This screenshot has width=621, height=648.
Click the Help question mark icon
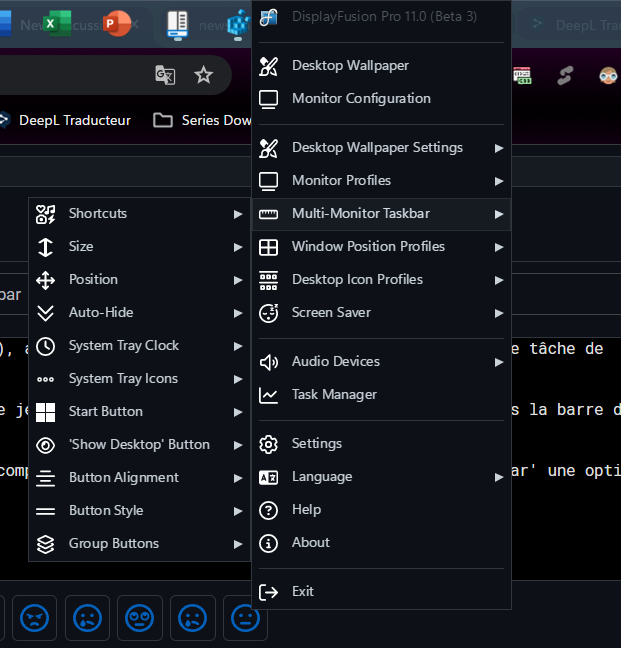click(x=268, y=510)
